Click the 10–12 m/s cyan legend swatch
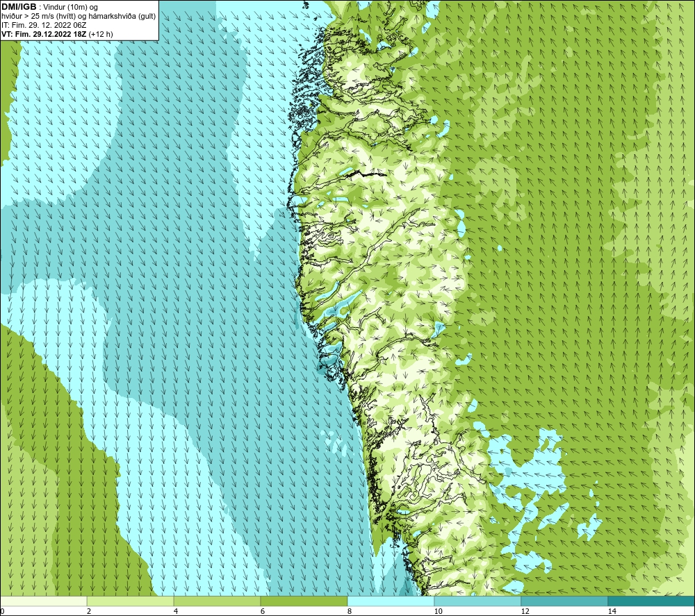The width and height of the screenshot is (695, 616). coord(478,601)
